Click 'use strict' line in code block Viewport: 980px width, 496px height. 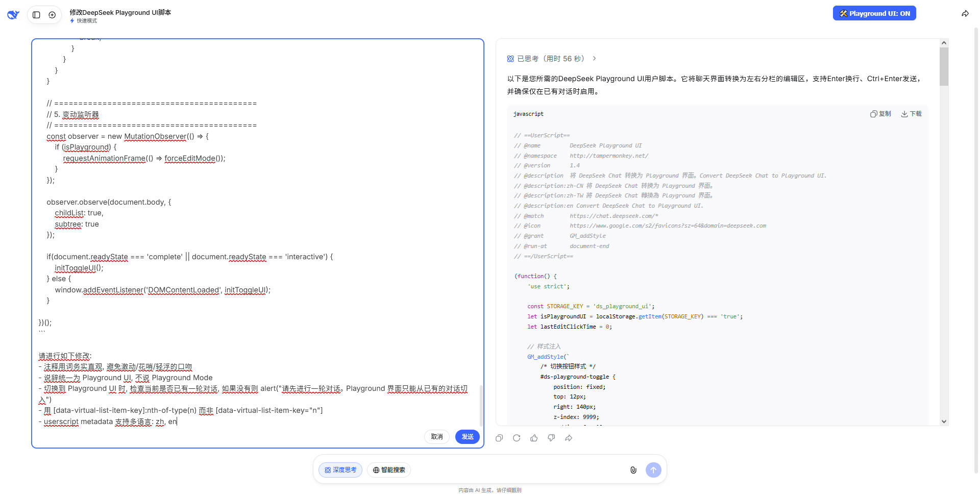pos(548,286)
